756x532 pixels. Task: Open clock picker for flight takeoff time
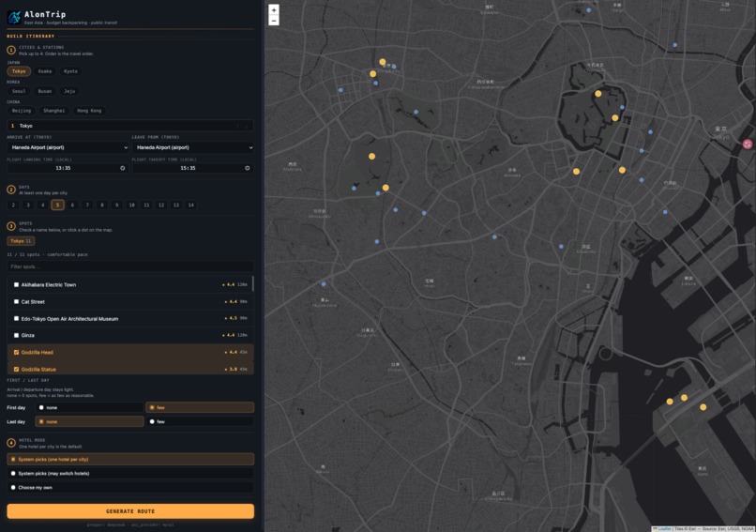[248, 168]
